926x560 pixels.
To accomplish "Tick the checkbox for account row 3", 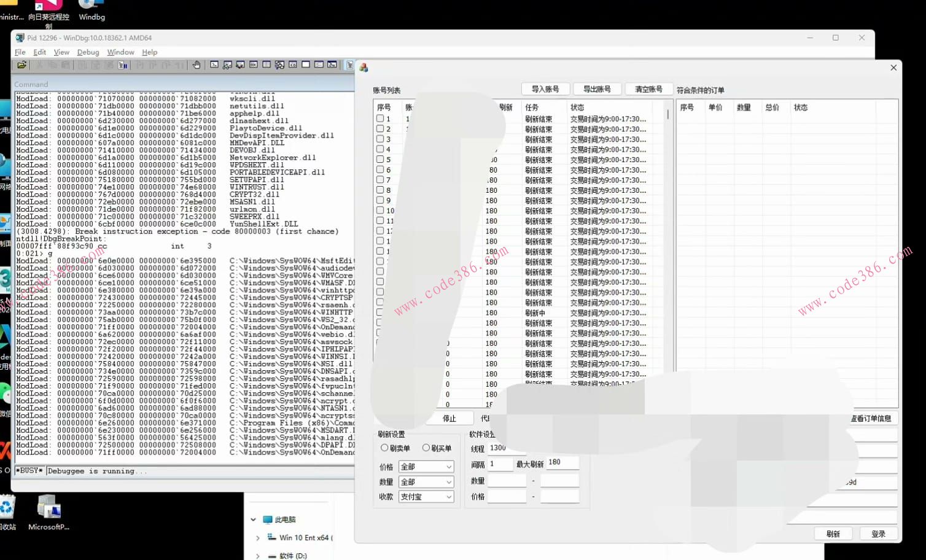I will [x=380, y=139].
